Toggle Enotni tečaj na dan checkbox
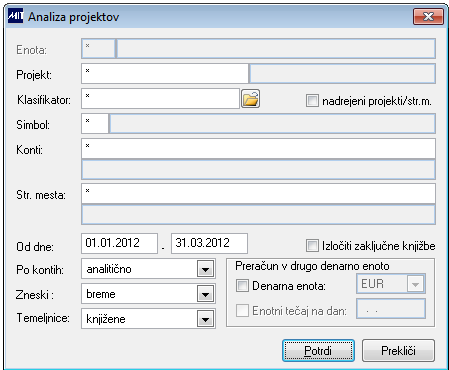449x370 pixels. 242,311
